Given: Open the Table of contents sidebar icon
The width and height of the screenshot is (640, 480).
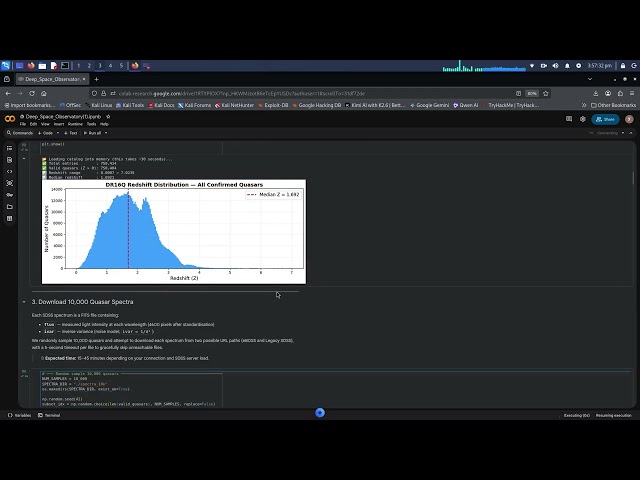Looking at the screenshot, I should 9,148.
